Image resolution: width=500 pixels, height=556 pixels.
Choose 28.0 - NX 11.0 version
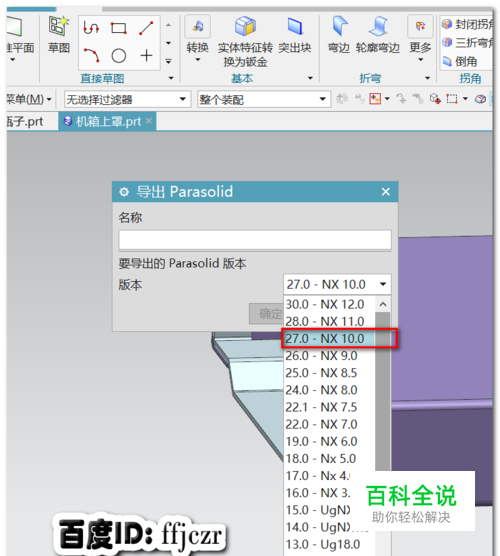(329, 321)
